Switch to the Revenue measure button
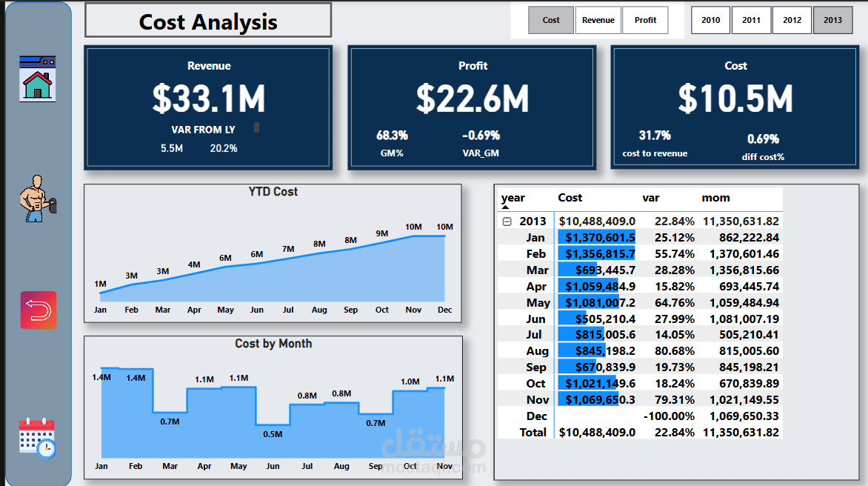This screenshot has height=486, width=868. point(598,20)
